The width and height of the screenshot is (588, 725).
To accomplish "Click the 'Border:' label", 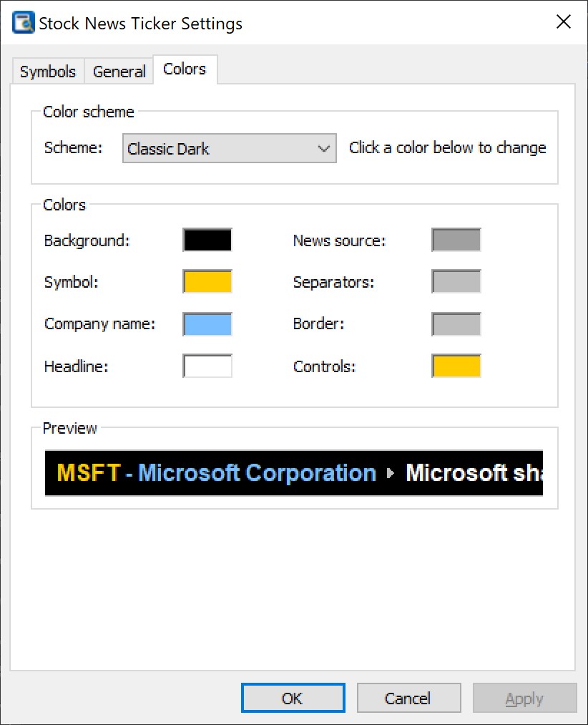I will pyautogui.click(x=319, y=323).
